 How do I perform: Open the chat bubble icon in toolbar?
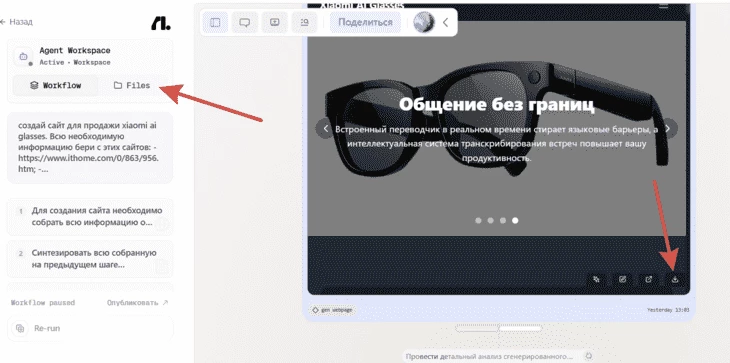[x=244, y=22]
